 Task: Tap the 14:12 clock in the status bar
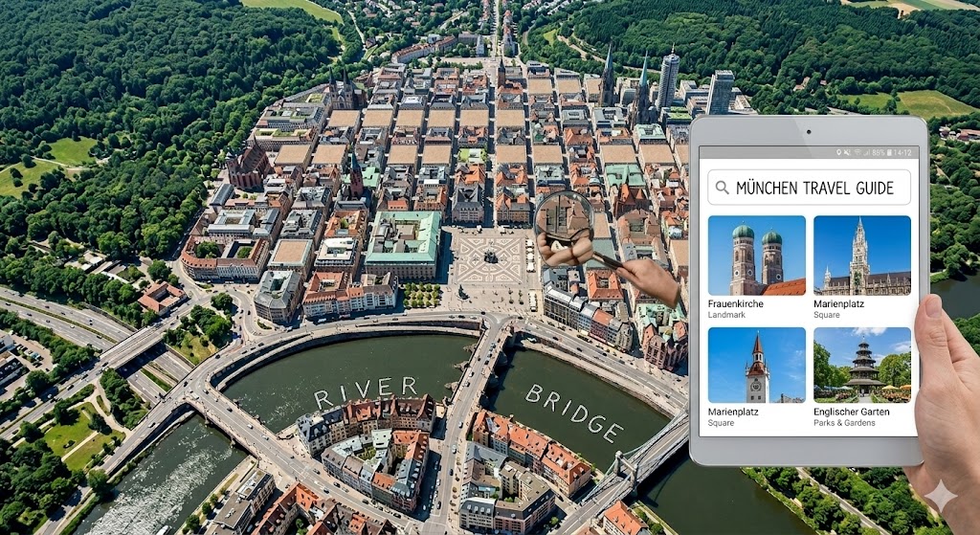[902, 153]
